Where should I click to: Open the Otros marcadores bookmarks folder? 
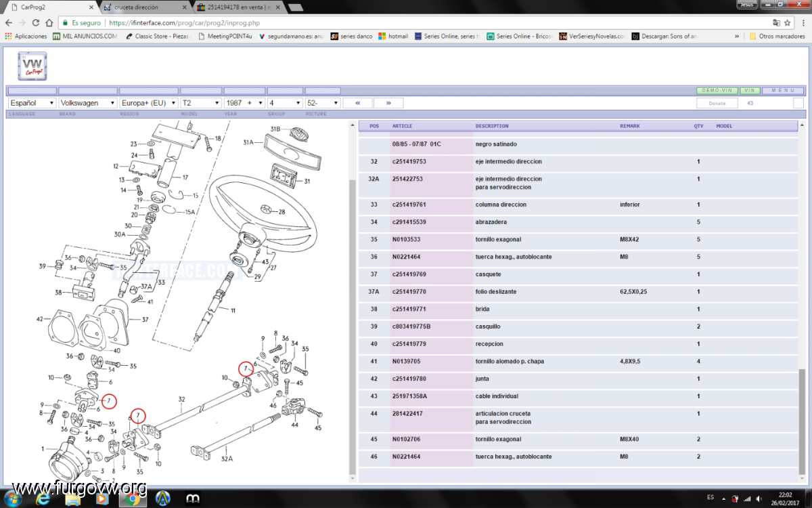(777, 36)
